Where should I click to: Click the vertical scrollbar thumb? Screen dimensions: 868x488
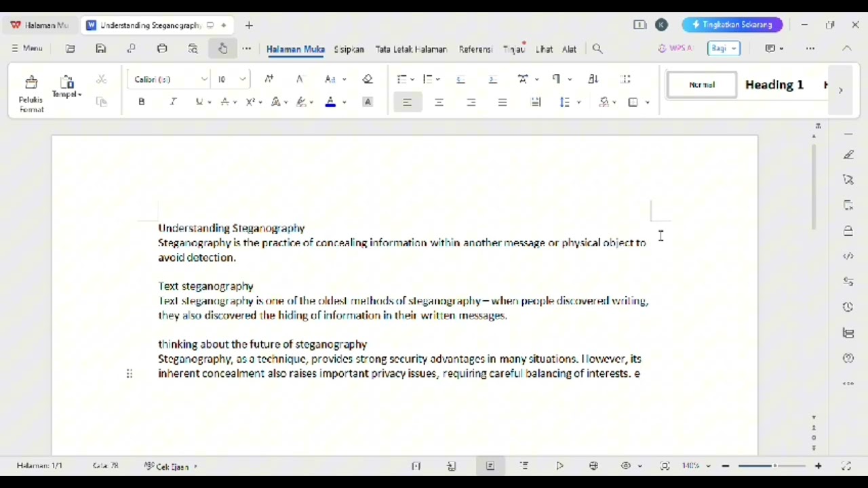click(x=814, y=186)
